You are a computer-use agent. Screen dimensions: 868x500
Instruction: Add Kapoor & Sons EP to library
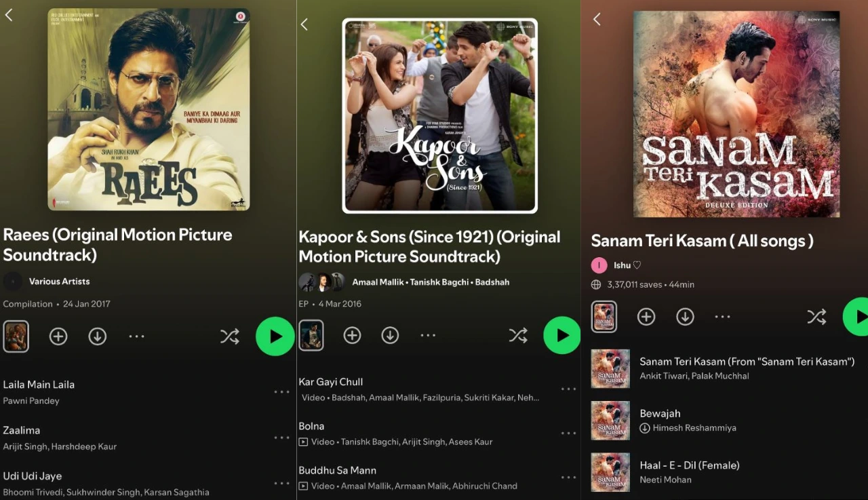352,335
